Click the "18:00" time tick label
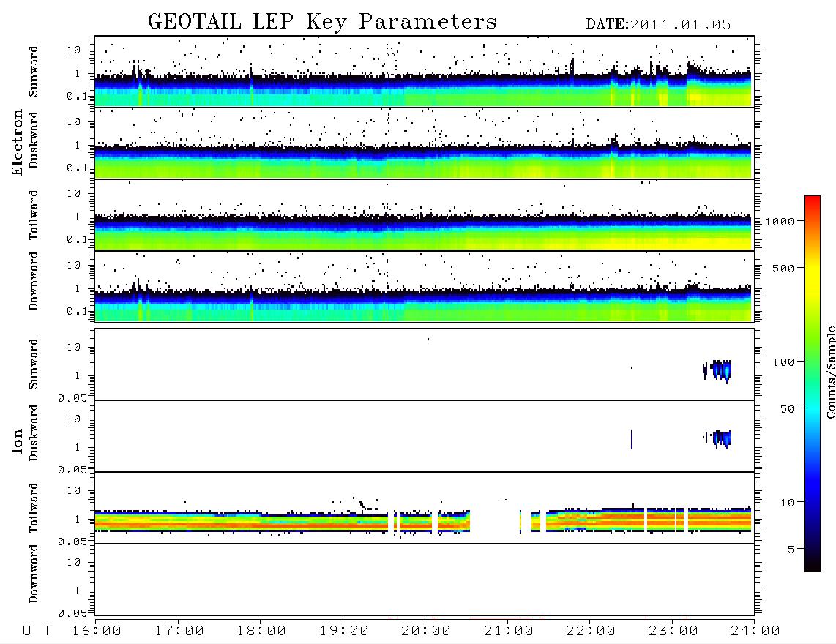The width and height of the screenshot is (836, 644). tap(261, 632)
